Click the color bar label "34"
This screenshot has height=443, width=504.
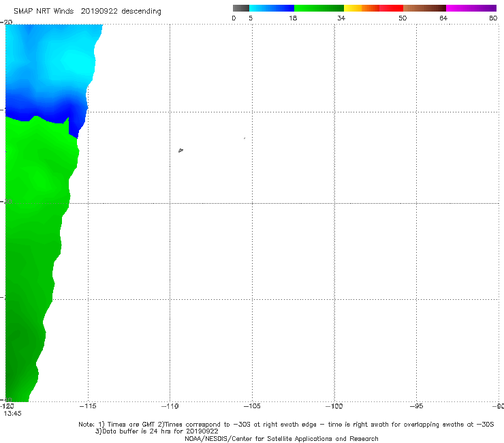point(341,18)
